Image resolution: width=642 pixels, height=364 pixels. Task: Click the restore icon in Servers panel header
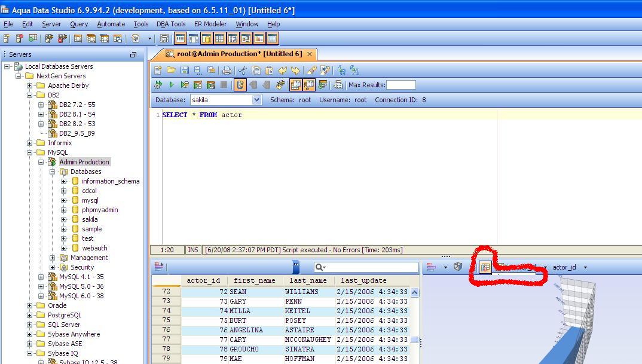pos(133,54)
